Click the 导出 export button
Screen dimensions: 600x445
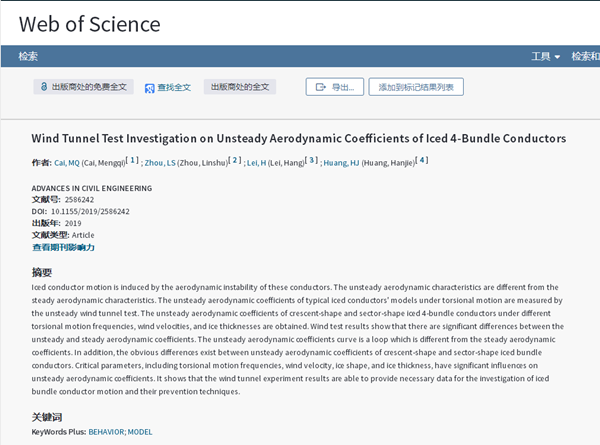coord(335,88)
